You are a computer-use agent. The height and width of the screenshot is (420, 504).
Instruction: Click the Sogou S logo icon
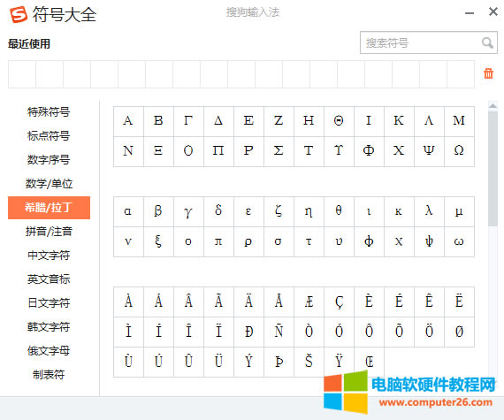coord(19,14)
